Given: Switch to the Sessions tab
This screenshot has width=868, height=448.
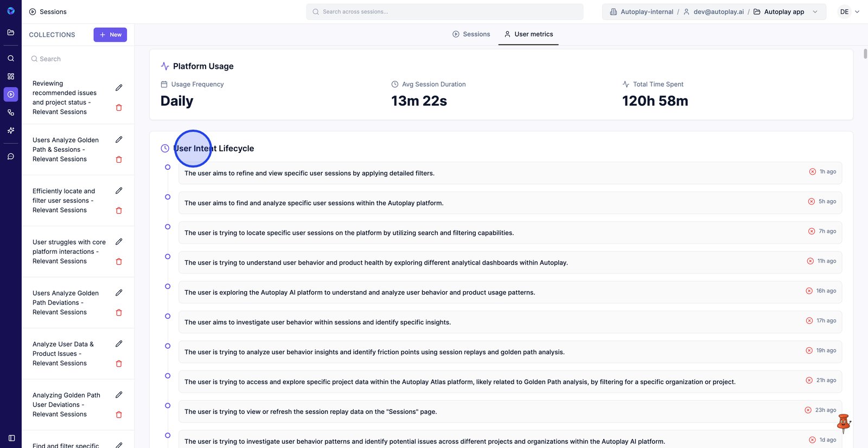Looking at the screenshot, I should 471,34.
